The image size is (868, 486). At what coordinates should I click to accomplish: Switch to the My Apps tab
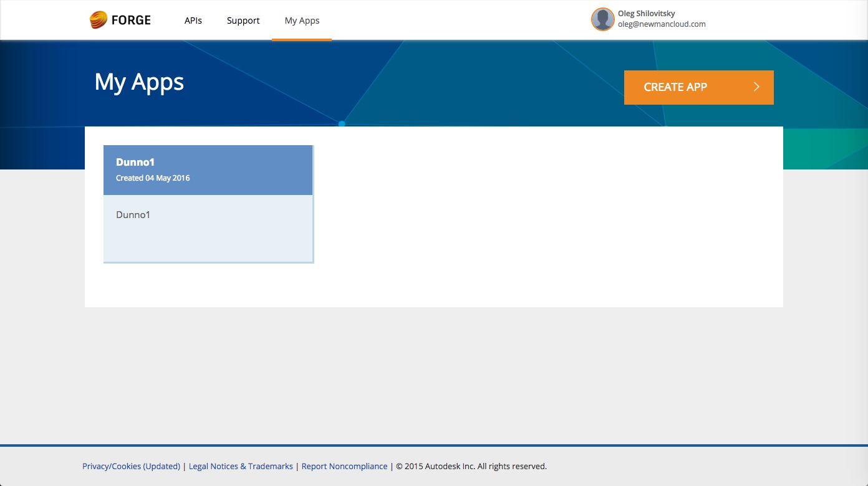point(302,20)
